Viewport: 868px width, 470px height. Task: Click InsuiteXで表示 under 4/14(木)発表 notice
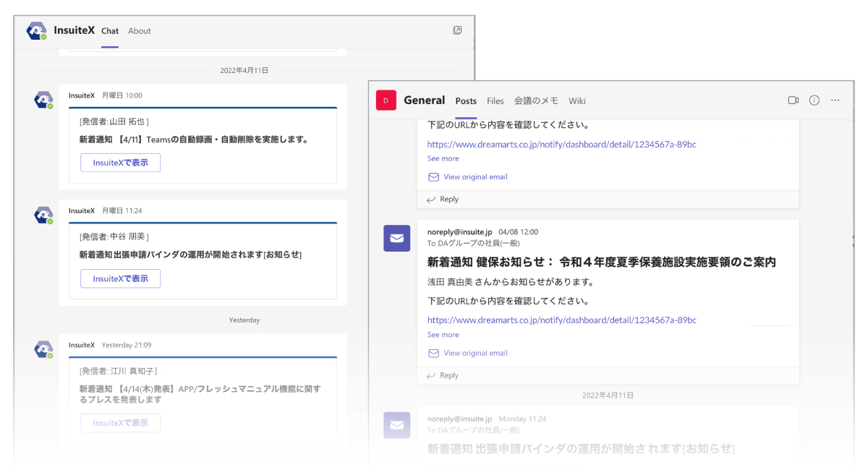(120, 423)
